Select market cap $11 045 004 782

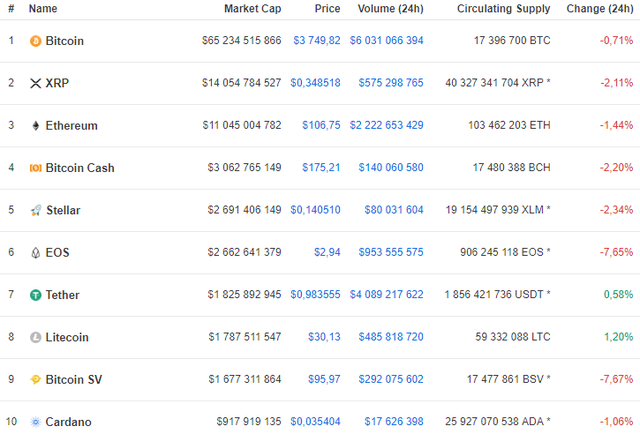coord(242,125)
